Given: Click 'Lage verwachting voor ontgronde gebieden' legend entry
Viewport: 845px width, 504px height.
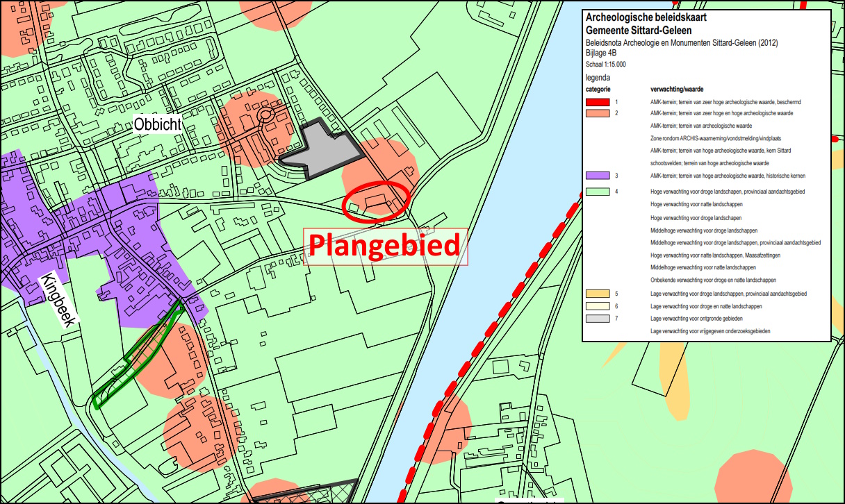Looking at the screenshot, I should 696,319.
